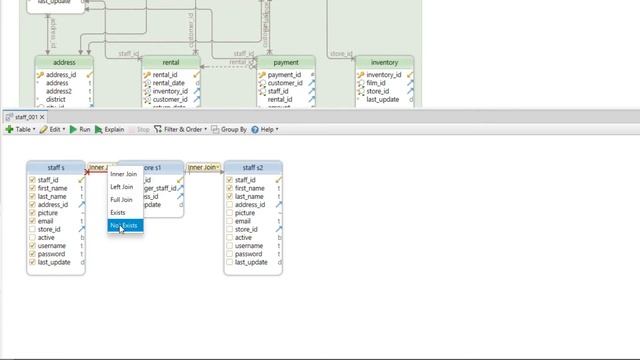640x360 pixels.
Task: Choose Full Join from the join menu
Action: click(125, 200)
